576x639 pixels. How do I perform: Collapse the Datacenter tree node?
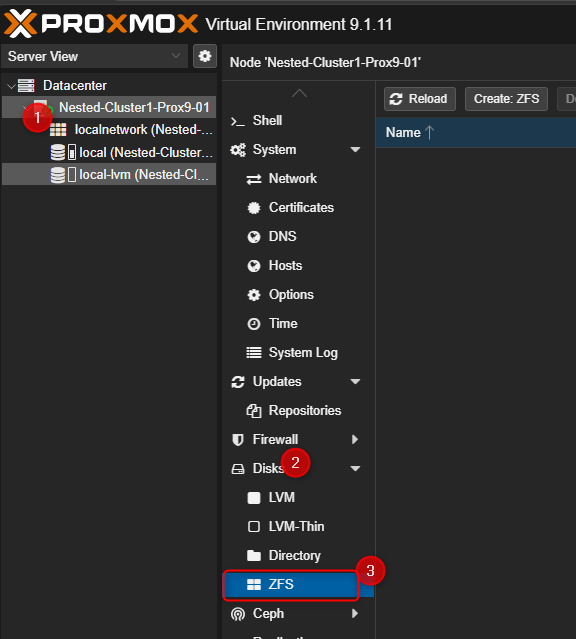[x=11, y=86]
